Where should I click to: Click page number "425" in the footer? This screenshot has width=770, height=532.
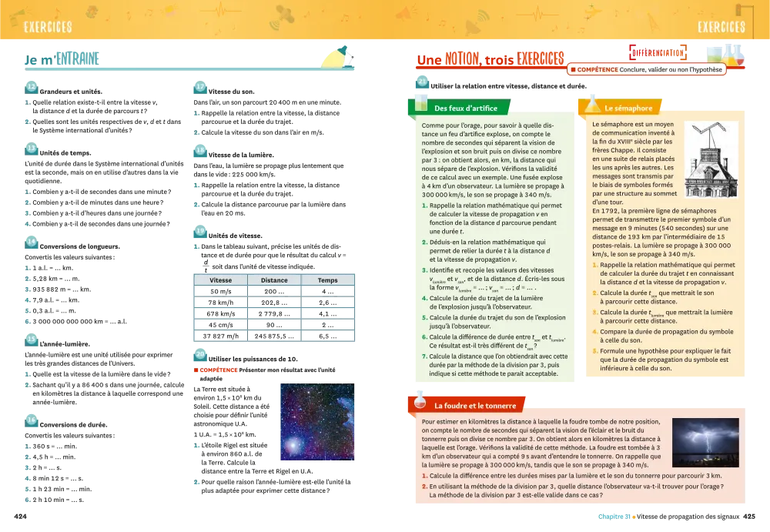[749, 517]
